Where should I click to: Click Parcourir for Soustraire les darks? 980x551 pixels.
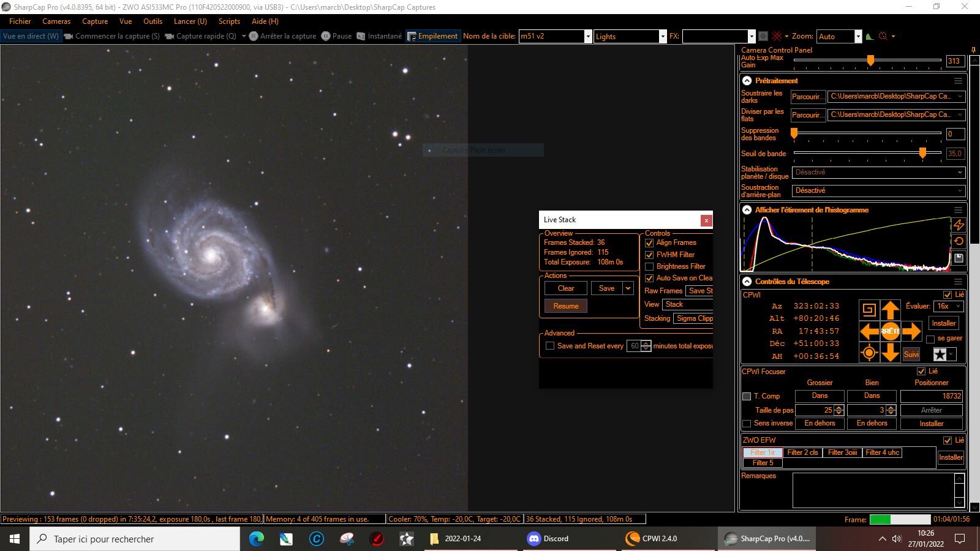coord(809,97)
